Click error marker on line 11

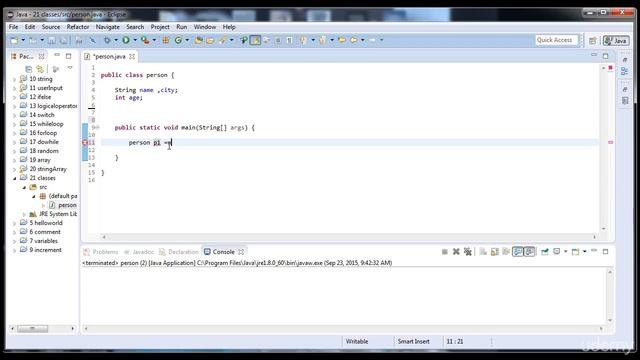click(x=85, y=142)
